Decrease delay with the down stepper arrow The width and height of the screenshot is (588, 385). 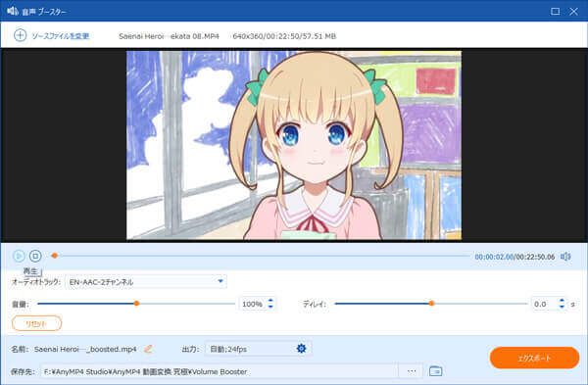pos(562,307)
